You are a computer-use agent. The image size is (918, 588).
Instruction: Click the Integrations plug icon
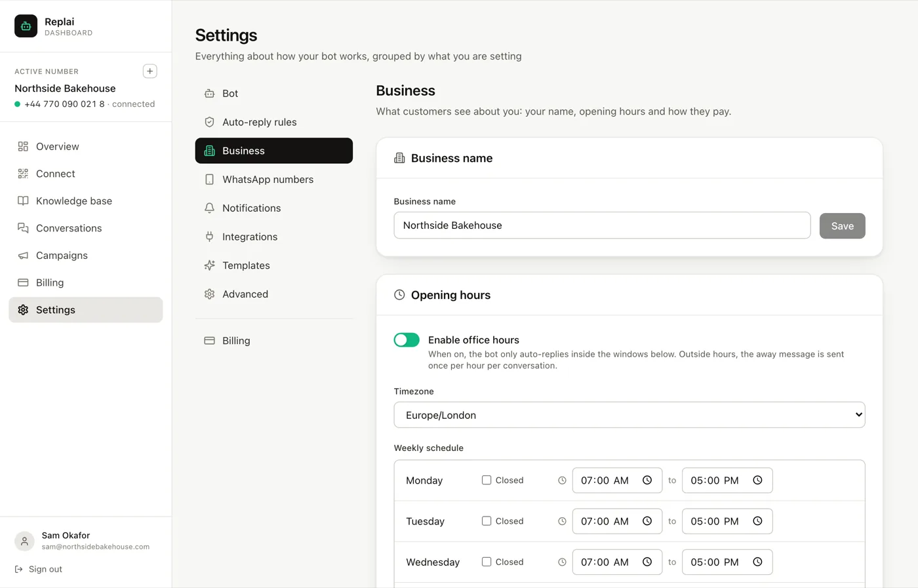[209, 237]
